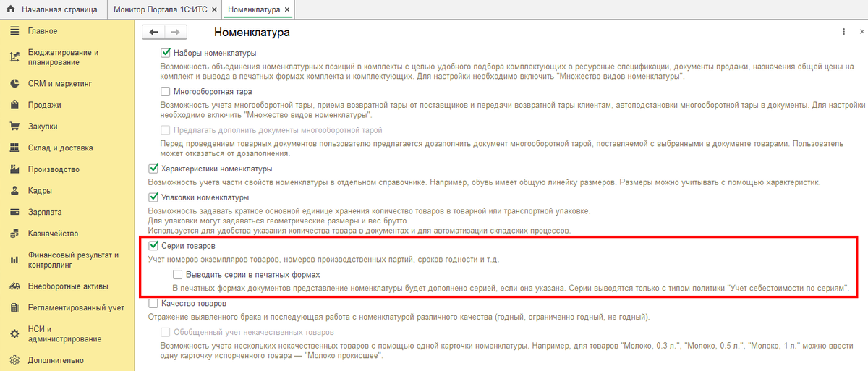Click the Продажи bag icon
The image size is (868, 371).
tap(14, 105)
